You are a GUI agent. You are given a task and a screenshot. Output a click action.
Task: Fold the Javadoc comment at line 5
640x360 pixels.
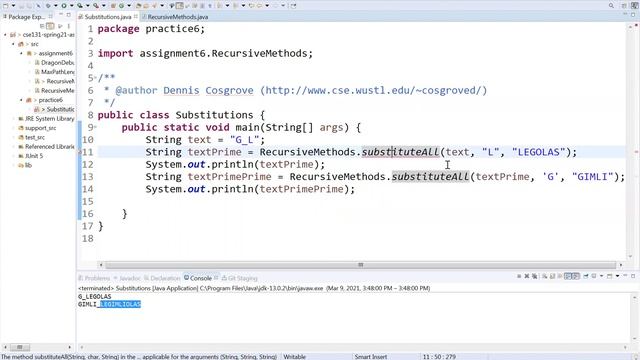click(x=96, y=77)
